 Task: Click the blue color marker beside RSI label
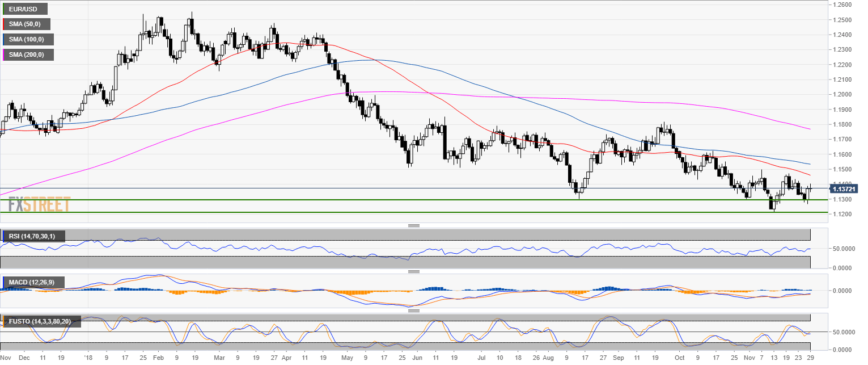pos(3,236)
